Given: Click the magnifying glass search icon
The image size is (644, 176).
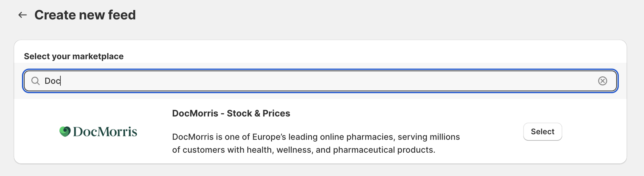Looking at the screenshot, I should pos(35,81).
